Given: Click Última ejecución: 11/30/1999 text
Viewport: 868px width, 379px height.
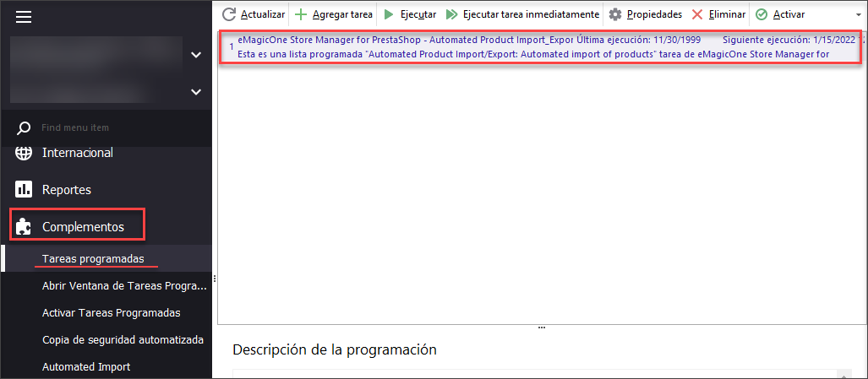Looking at the screenshot, I should [x=639, y=41].
